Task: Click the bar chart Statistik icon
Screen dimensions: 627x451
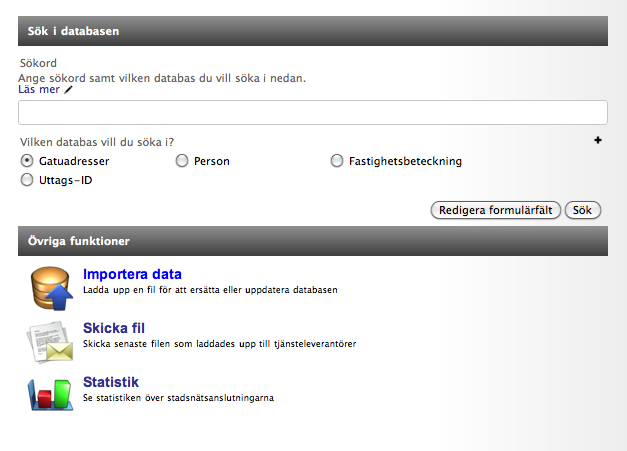Action: click(x=50, y=392)
